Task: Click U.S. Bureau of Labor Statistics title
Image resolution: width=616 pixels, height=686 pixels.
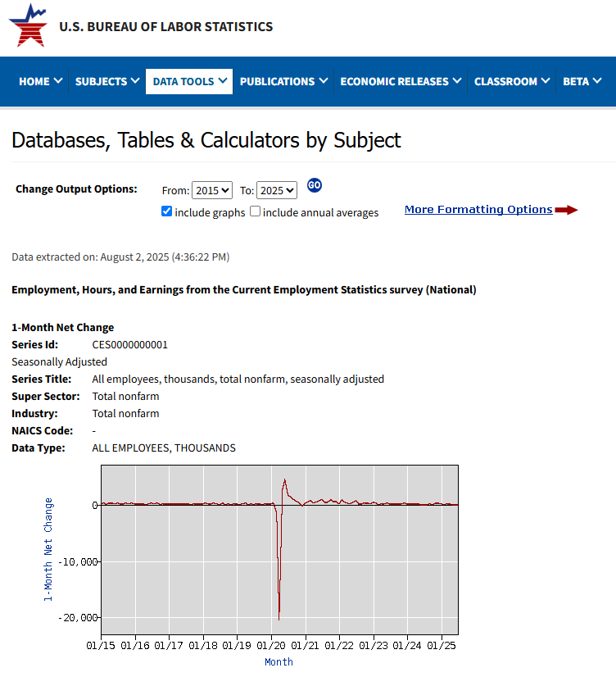Action: click(166, 27)
